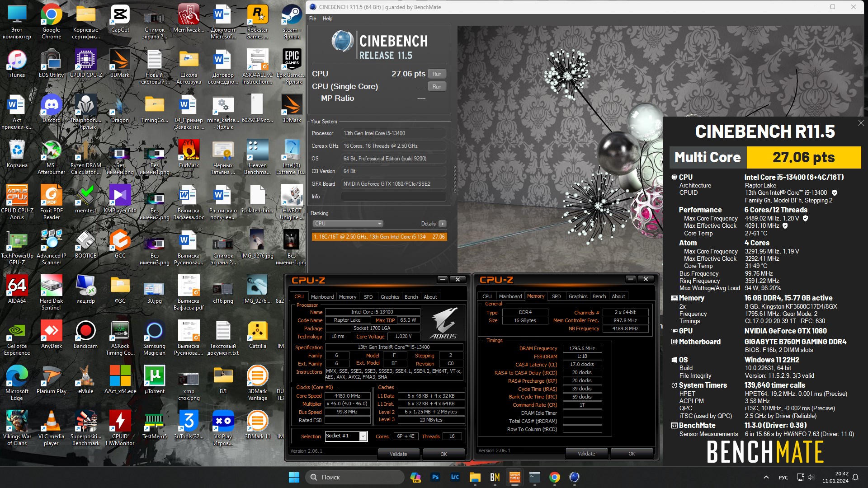Show hidden system tray icons chevron
Viewport: 868px width, 488px height.
tap(766, 477)
